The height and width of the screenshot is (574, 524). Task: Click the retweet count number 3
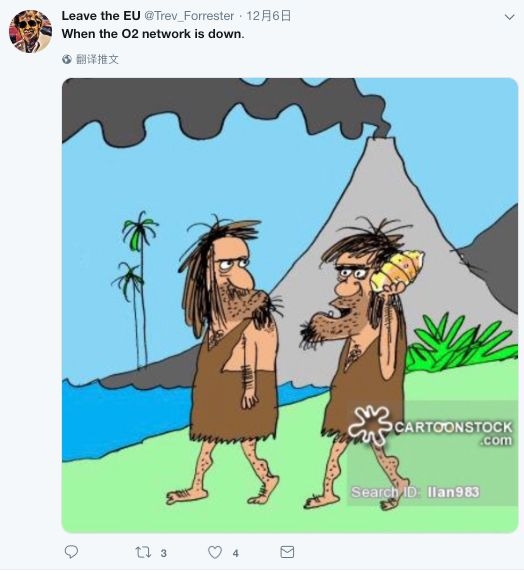pos(164,553)
